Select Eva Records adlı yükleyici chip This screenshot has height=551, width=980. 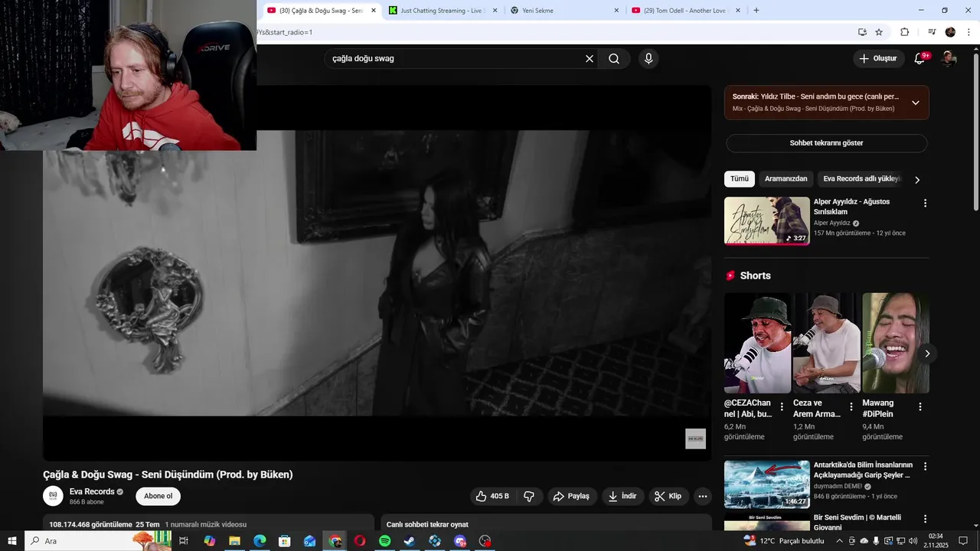(861, 179)
